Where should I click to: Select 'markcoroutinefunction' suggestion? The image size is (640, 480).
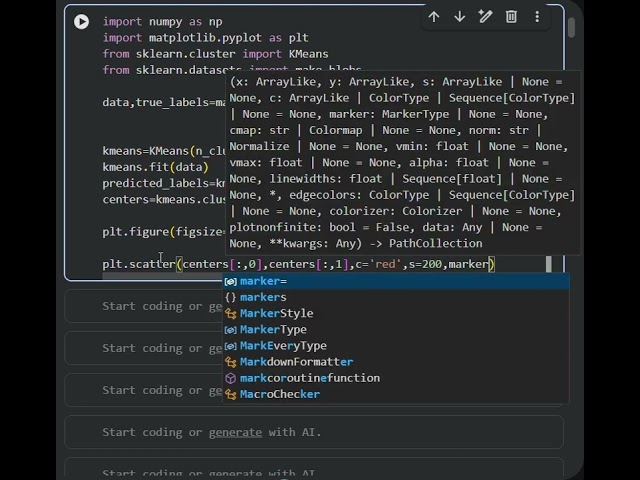tap(396, 378)
